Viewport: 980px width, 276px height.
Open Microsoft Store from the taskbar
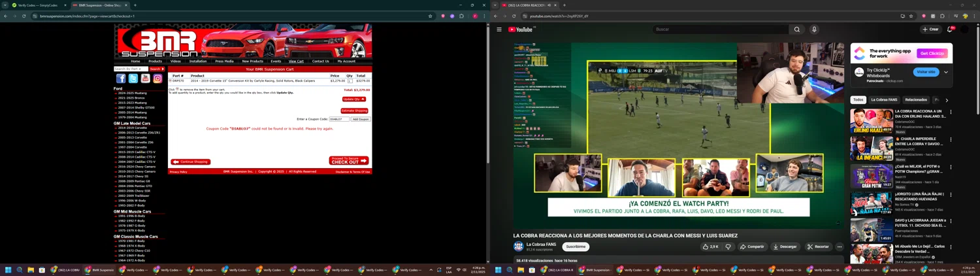[42, 269]
